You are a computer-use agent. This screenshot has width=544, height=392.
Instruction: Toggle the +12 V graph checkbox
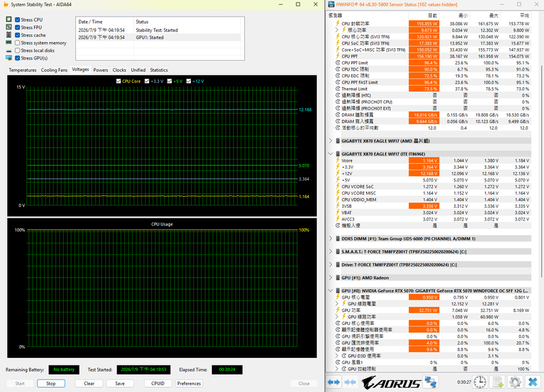coord(189,81)
